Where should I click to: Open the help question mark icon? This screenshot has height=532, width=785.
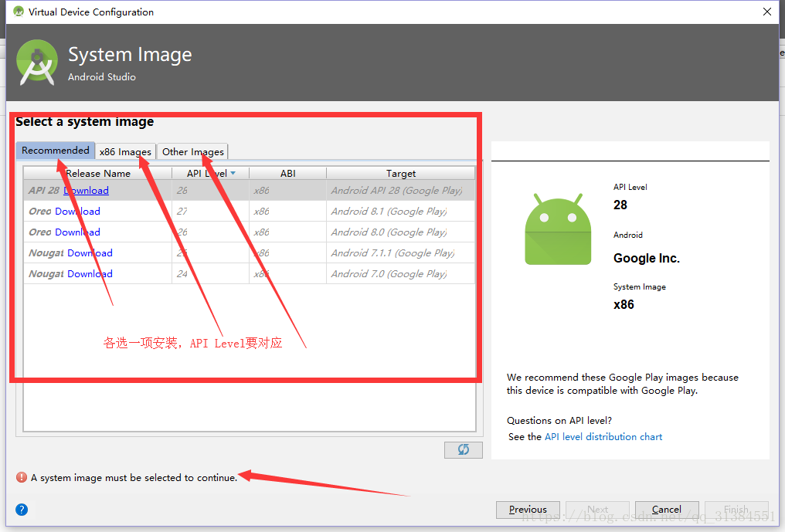coord(22,510)
